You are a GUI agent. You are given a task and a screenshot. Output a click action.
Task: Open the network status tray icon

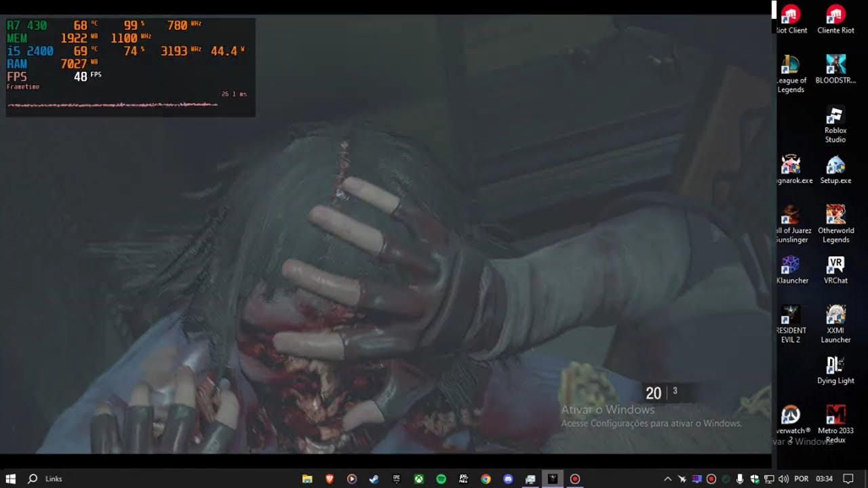click(x=769, y=479)
